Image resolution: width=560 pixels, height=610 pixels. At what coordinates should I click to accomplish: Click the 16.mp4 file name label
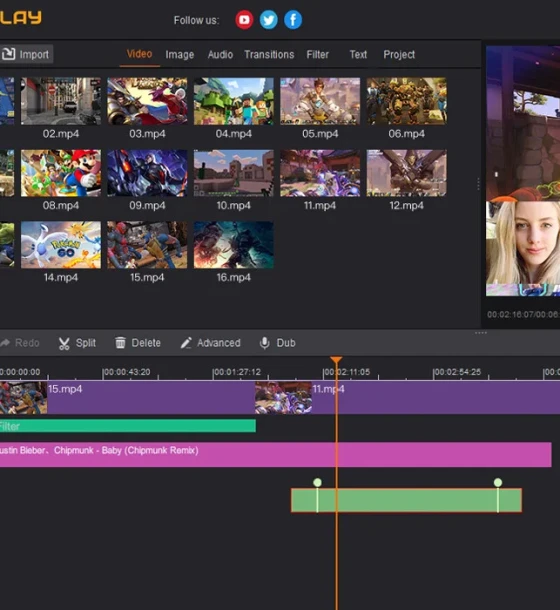[x=233, y=277]
